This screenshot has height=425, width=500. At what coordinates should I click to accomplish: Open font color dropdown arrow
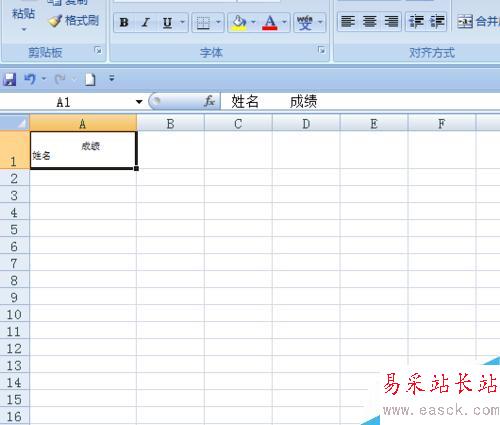coord(285,23)
